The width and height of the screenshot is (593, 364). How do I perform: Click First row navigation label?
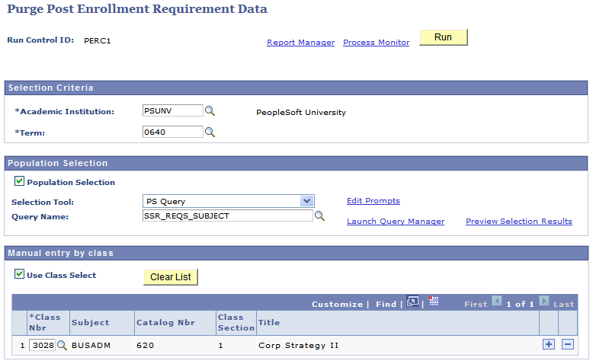(x=476, y=305)
